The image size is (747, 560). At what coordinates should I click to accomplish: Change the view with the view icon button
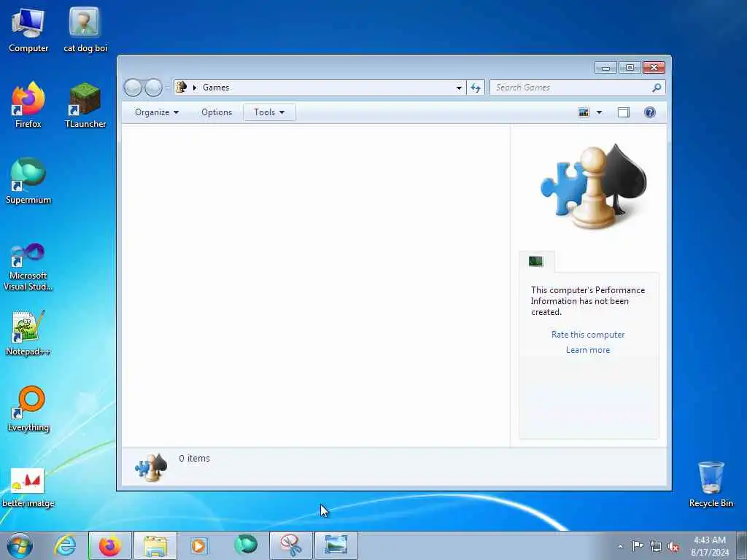tap(584, 112)
